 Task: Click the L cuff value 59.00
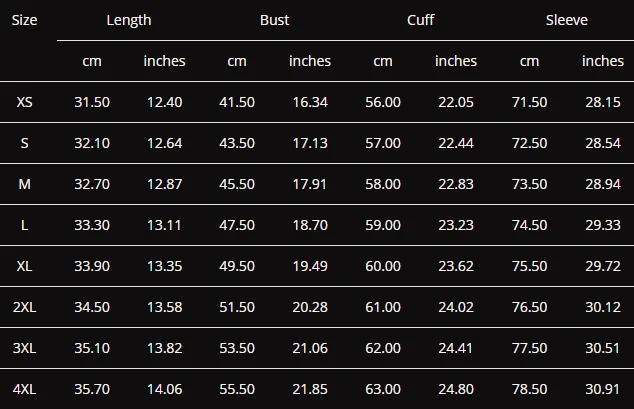pyautogui.click(x=383, y=225)
